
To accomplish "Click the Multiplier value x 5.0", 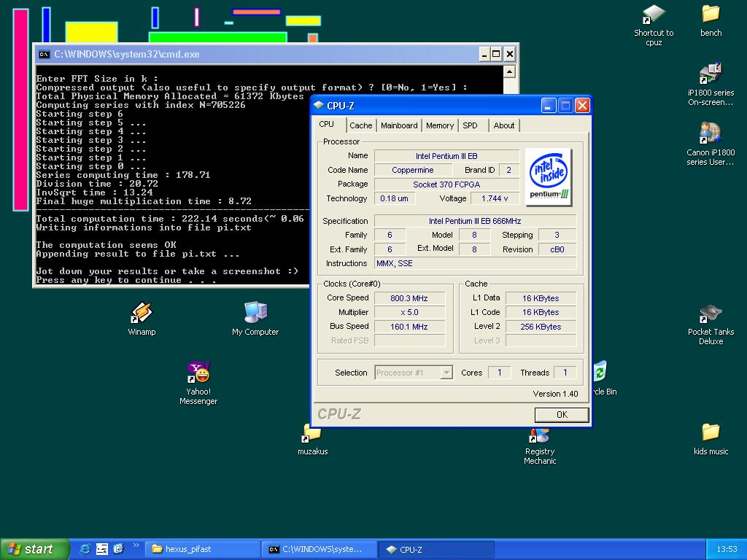I will 409,312.
